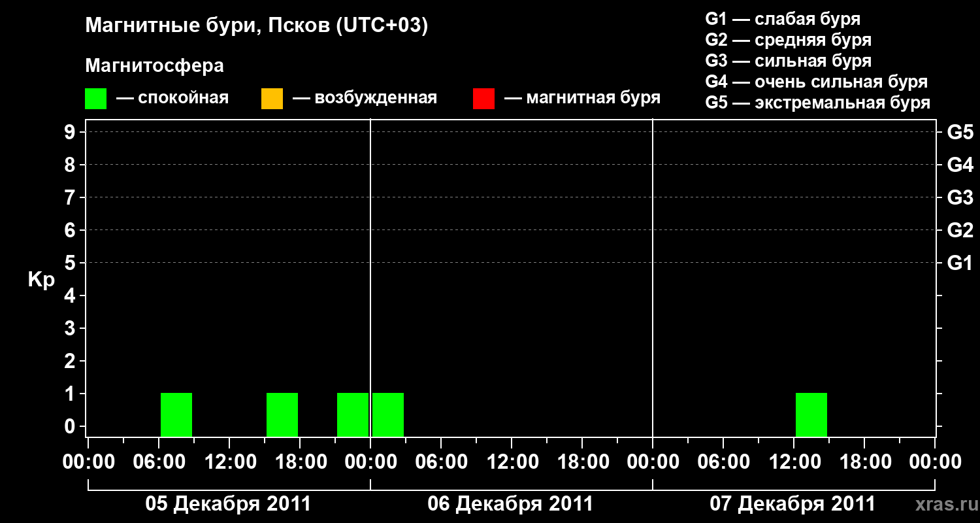Click the 00:00 label starting 05 Декабря

[88, 462]
